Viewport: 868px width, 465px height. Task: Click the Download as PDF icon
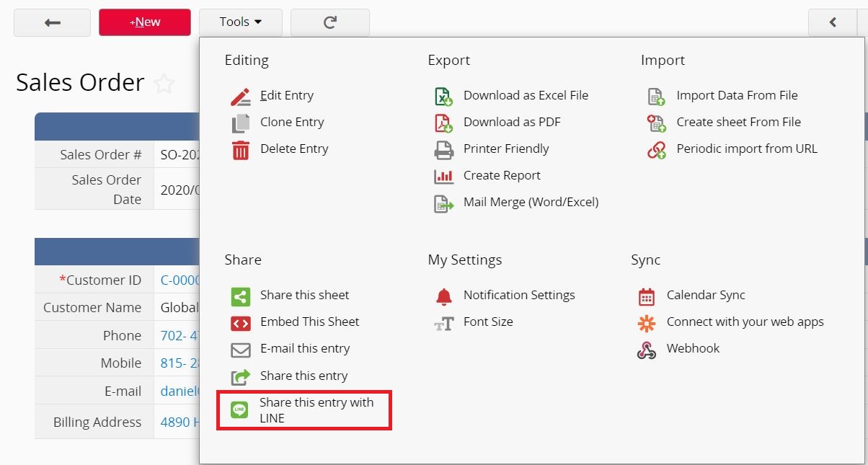pos(443,123)
